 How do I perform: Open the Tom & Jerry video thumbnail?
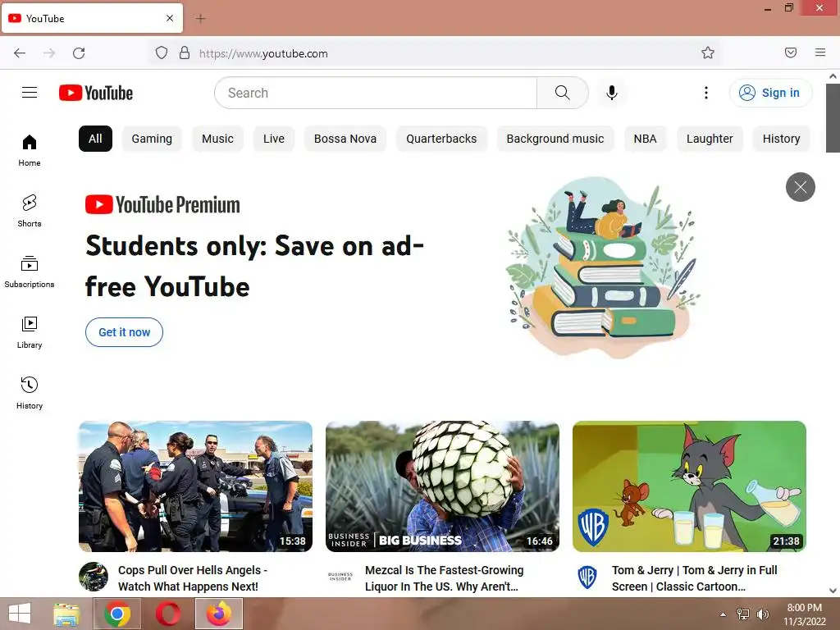(689, 486)
